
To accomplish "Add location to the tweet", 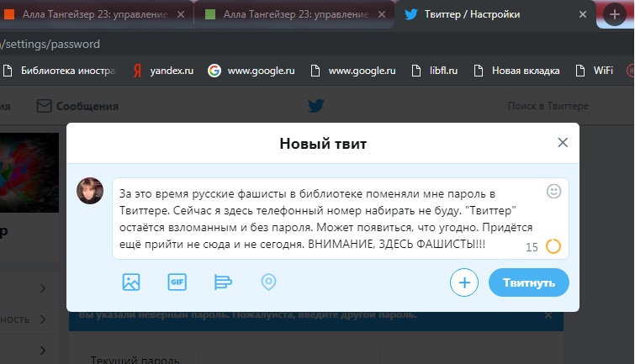I will 268,282.
